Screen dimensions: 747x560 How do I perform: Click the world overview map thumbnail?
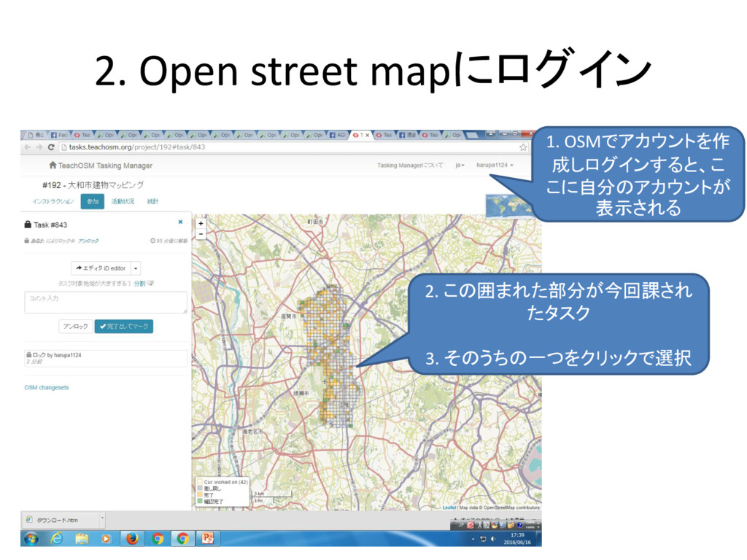[508, 206]
